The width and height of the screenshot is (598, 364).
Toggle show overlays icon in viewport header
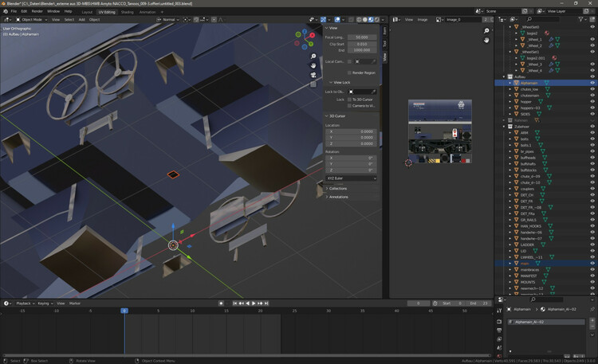coord(337,19)
